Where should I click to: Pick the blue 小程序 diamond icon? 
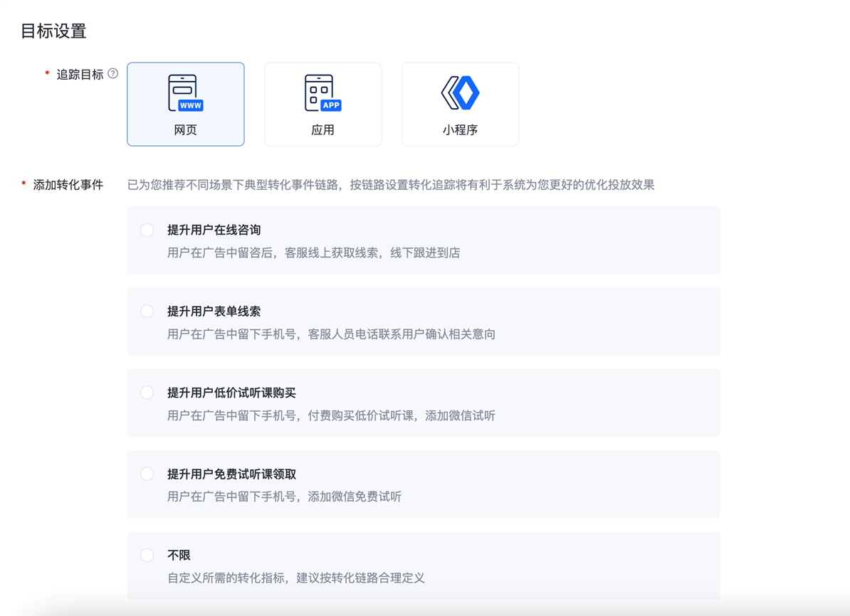click(460, 93)
